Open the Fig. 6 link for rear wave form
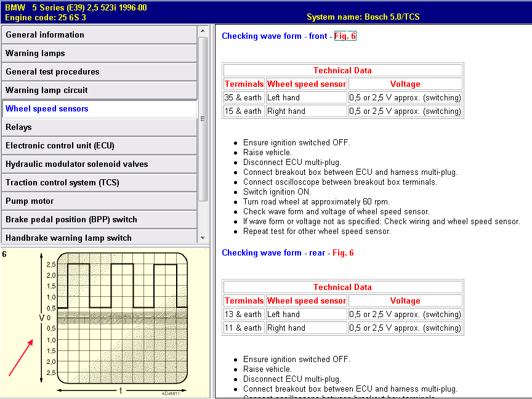This screenshot has height=399, width=532. (x=343, y=253)
